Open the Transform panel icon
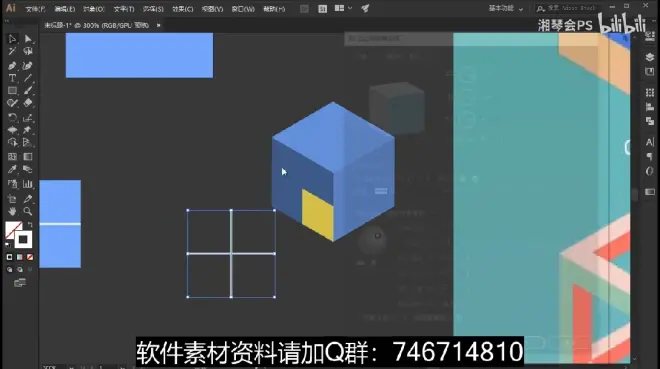660x369 pixels. click(x=649, y=93)
